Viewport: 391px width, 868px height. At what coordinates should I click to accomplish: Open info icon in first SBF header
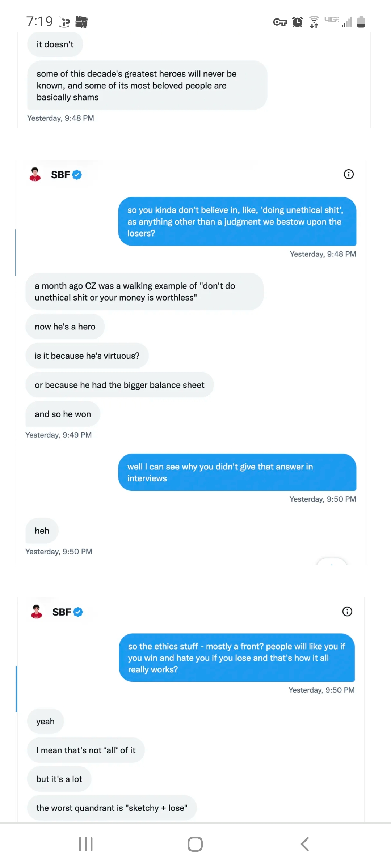click(x=349, y=174)
